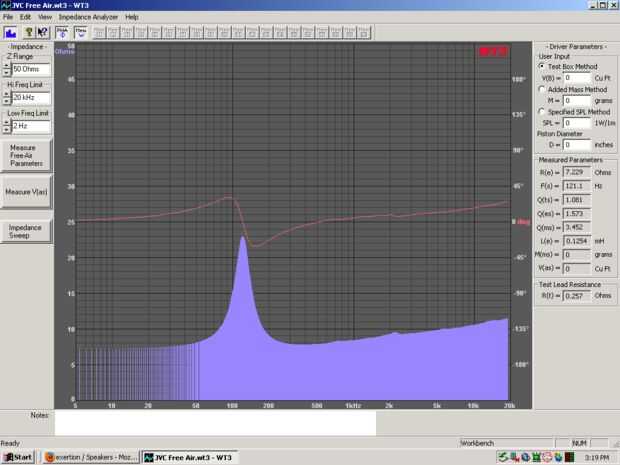Click the dark square system tray icon

pyautogui.click(x=569, y=457)
